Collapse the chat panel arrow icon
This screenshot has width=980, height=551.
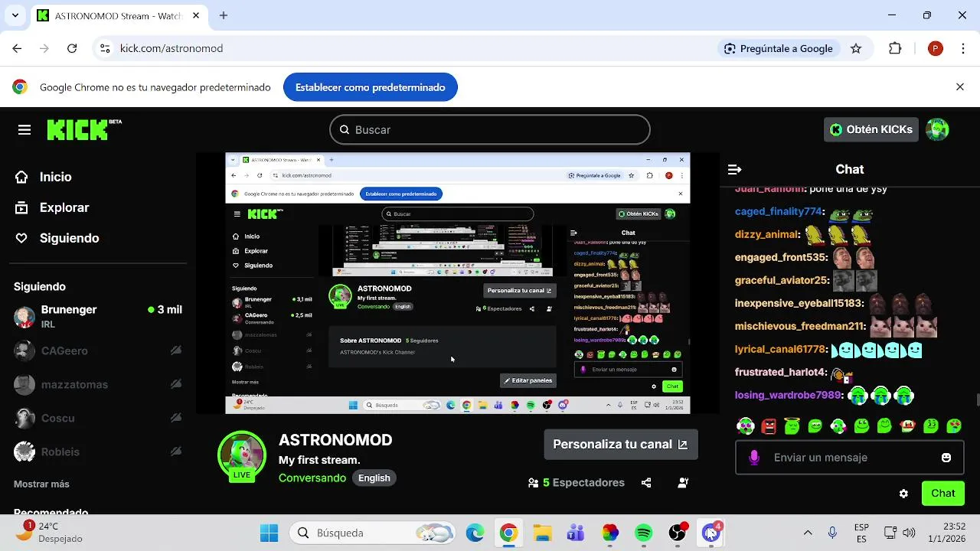734,169
